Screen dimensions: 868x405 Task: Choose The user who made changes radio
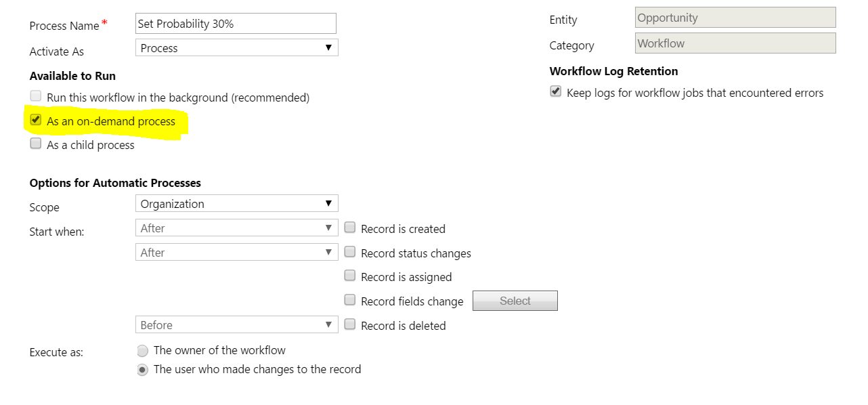(142, 370)
